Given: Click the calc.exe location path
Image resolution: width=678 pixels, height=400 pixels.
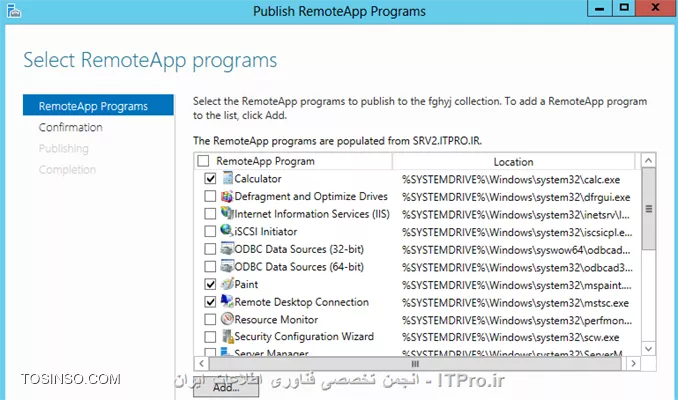Looking at the screenshot, I should (511, 179).
